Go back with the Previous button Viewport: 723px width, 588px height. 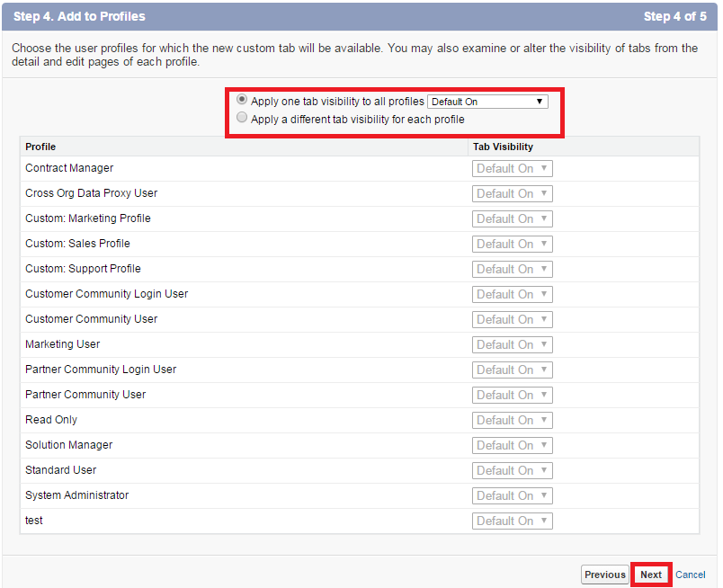point(604,575)
